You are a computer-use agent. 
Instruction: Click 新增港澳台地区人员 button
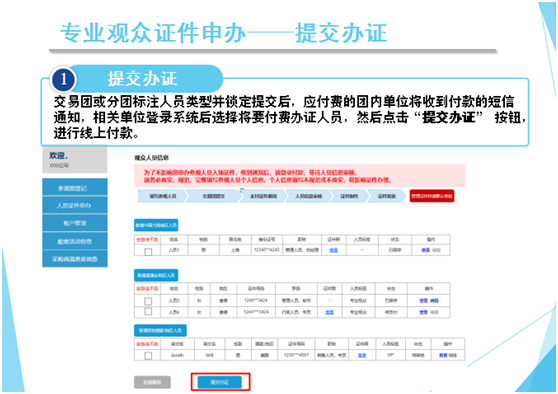156,275
